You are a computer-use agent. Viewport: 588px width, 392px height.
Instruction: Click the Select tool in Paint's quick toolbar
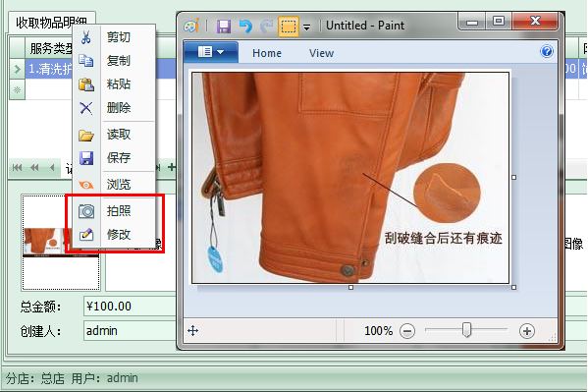click(289, 27)
